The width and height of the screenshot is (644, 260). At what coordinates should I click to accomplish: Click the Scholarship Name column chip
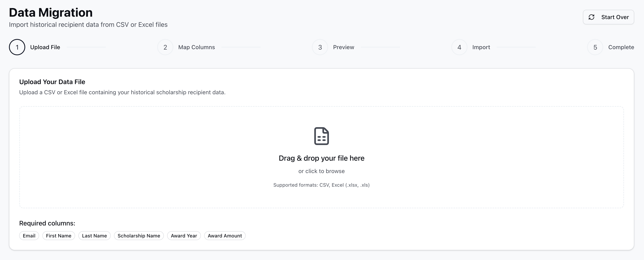(139, 236)
